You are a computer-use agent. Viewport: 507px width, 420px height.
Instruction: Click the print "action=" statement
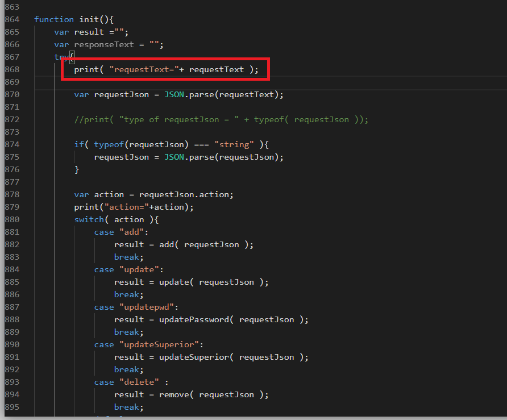[x=134, y=207]
